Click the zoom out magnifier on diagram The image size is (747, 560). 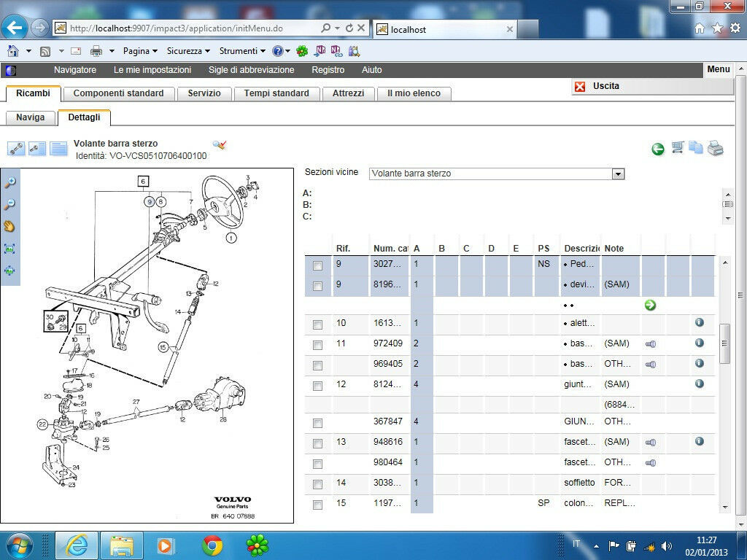[10, 205]
